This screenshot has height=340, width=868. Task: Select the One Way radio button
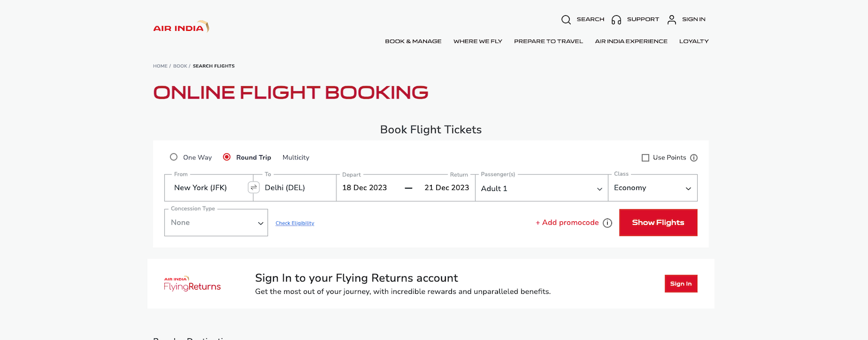point(174,157)
